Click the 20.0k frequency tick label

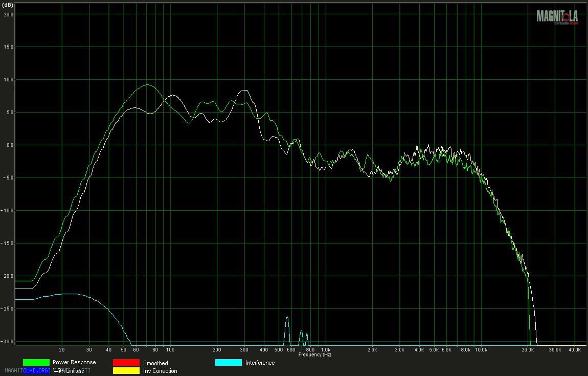[527, 350]
